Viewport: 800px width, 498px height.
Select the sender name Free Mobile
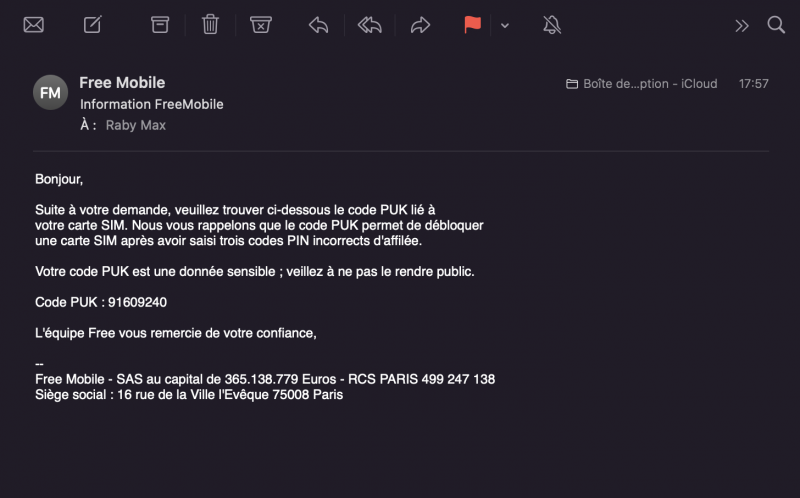coord(122,83)
